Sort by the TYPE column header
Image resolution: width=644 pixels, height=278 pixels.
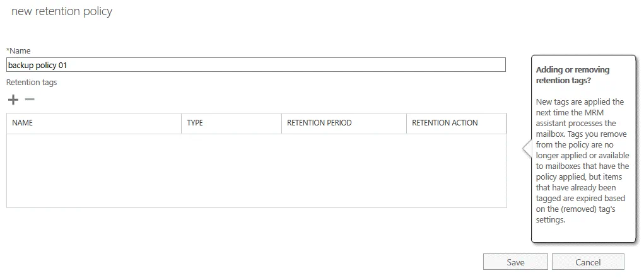pyautogui.click(x=195, y=123)
